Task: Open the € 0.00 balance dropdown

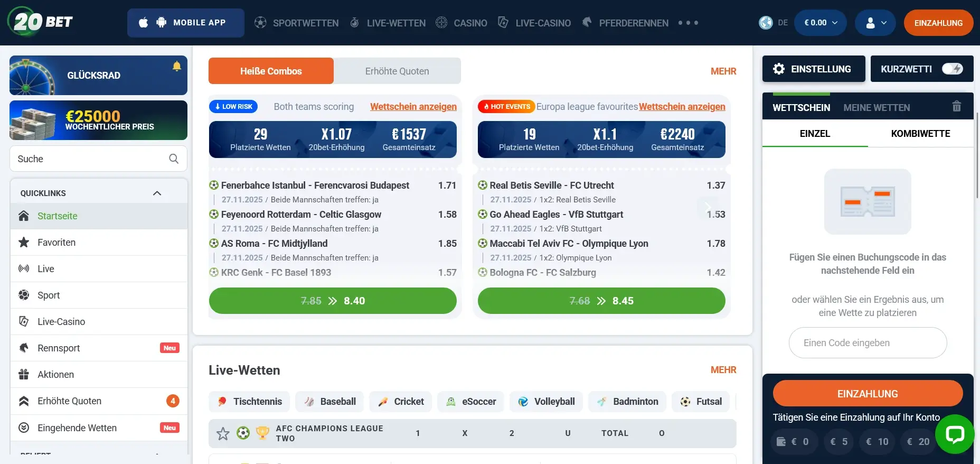Action: (821, 23)
